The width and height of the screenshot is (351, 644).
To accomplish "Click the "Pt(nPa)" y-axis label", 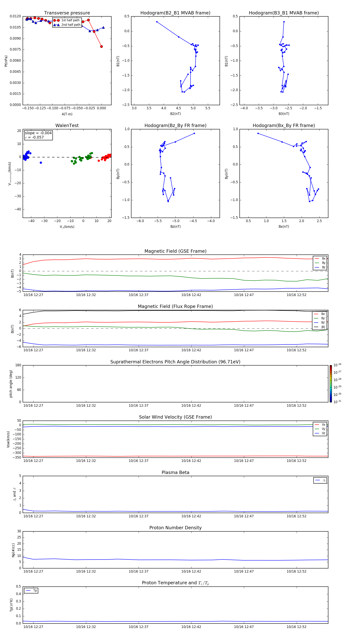I will [x=6, y=61].
